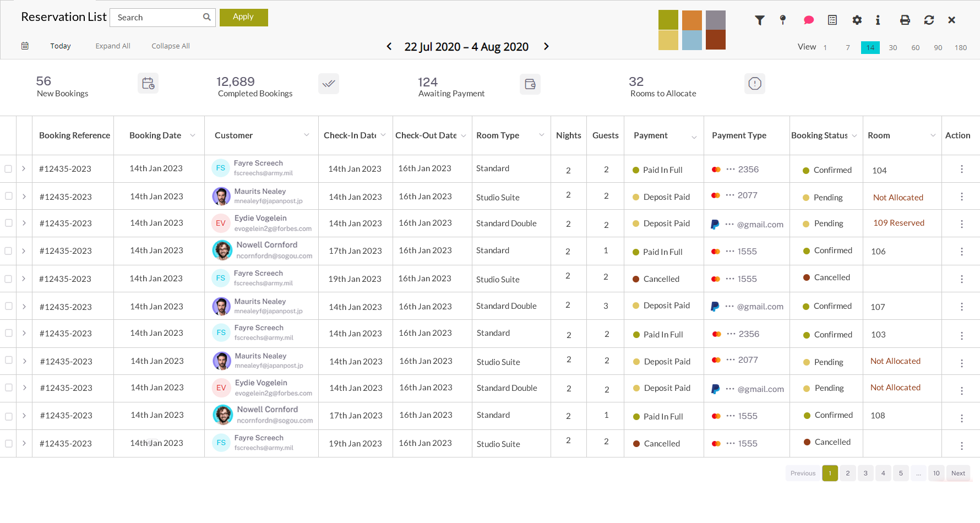980x523 pixels.
Task: Open action menu for room 104 booking
Action: [961, 170]
